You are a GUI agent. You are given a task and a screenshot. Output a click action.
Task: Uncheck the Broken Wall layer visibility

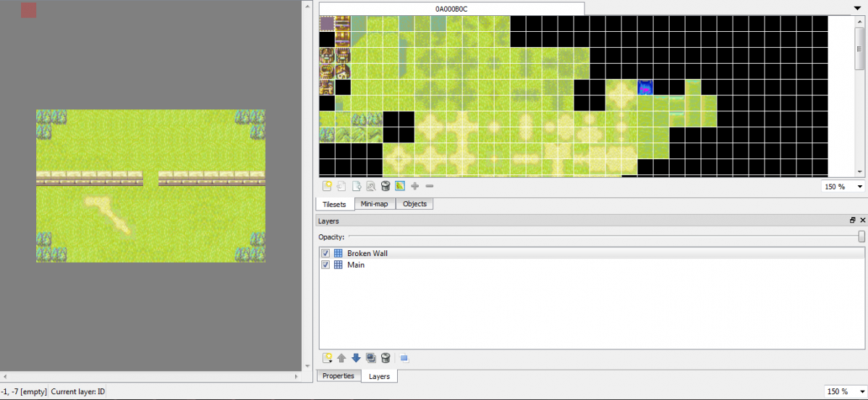tap(325, 253)
